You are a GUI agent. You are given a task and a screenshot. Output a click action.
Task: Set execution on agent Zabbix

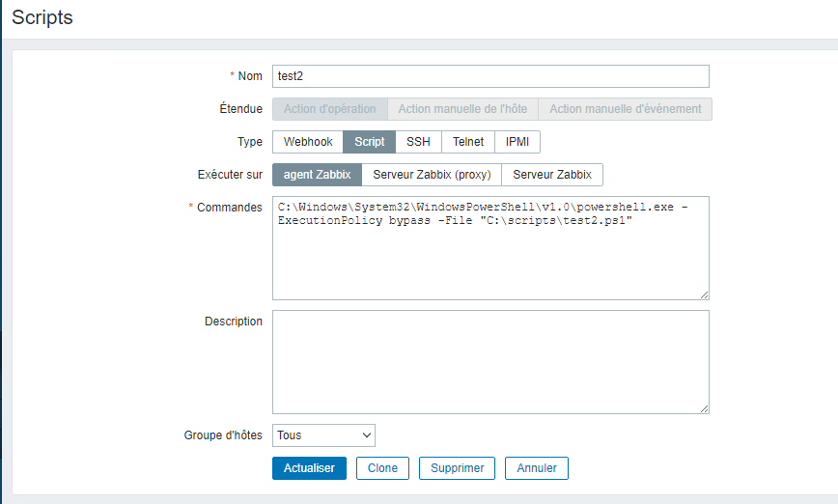[318, 175]
